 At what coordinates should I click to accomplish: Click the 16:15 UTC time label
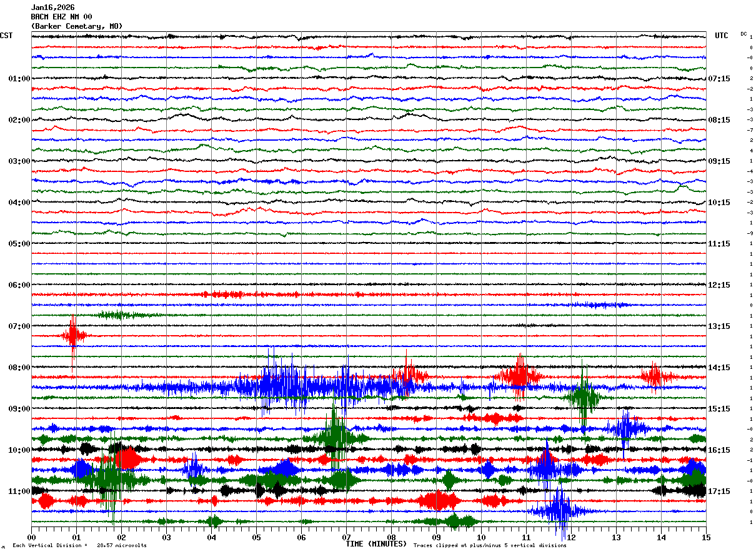pos(719,450)
